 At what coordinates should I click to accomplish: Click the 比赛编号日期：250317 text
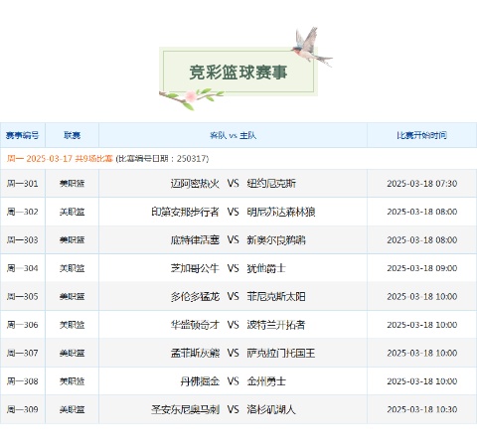tap(162, 159)
